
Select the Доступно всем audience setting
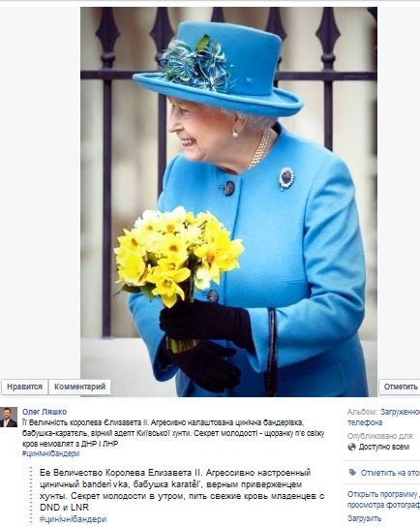383,447
